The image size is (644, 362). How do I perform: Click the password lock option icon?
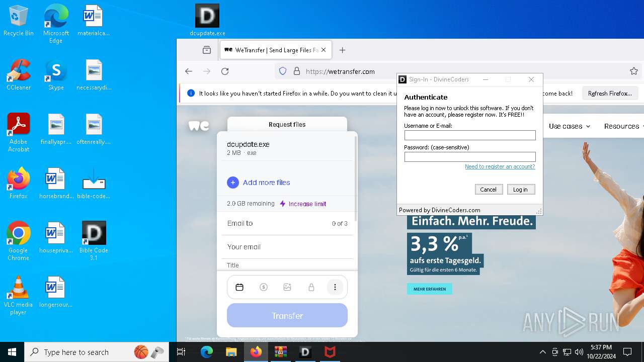click(311, 287)
